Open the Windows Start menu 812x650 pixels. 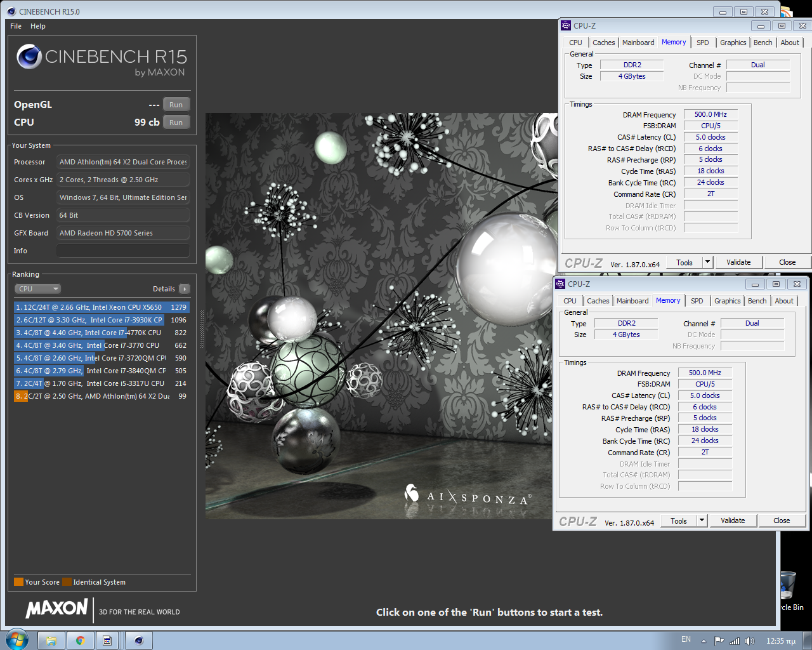coord(17,639)
